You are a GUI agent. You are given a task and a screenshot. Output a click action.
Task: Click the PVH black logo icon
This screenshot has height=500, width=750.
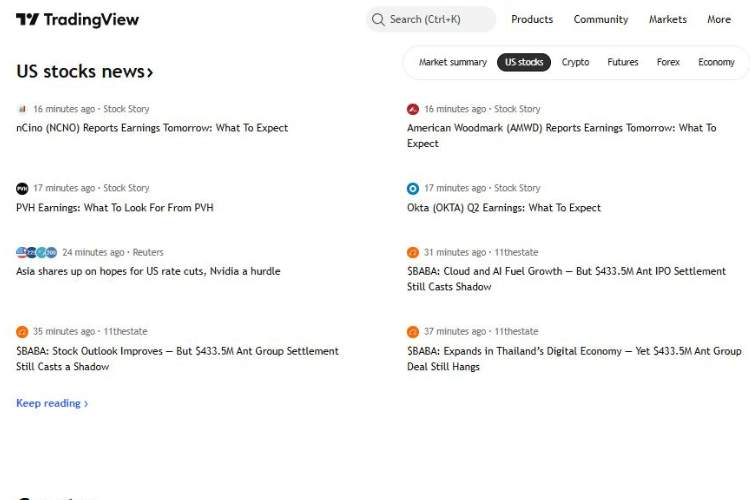(x=22, y=188)
